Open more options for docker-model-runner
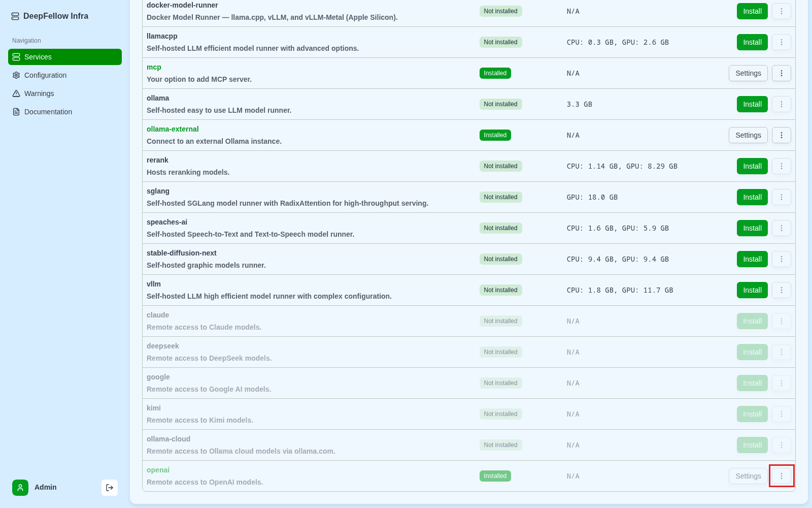812x508 pixels. (782, 11)
